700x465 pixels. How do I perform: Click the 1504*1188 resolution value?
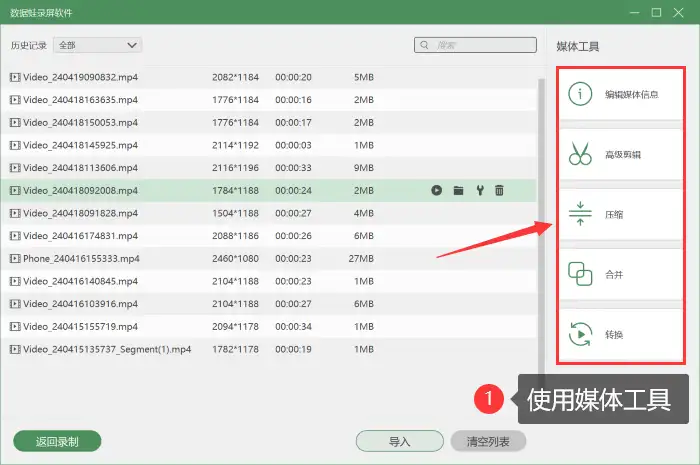(x=235, y=213)
